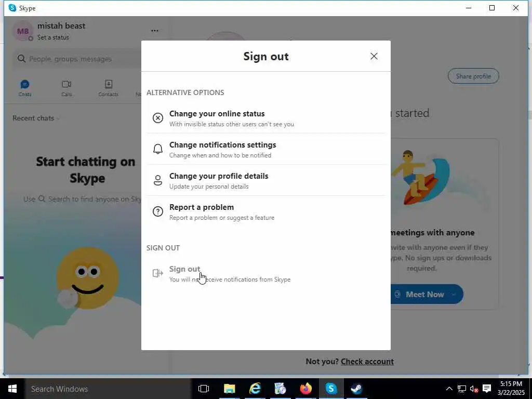Screen dimensions: 532x399
Task: Open Steam from the taskbar
Action: [356, 389]
